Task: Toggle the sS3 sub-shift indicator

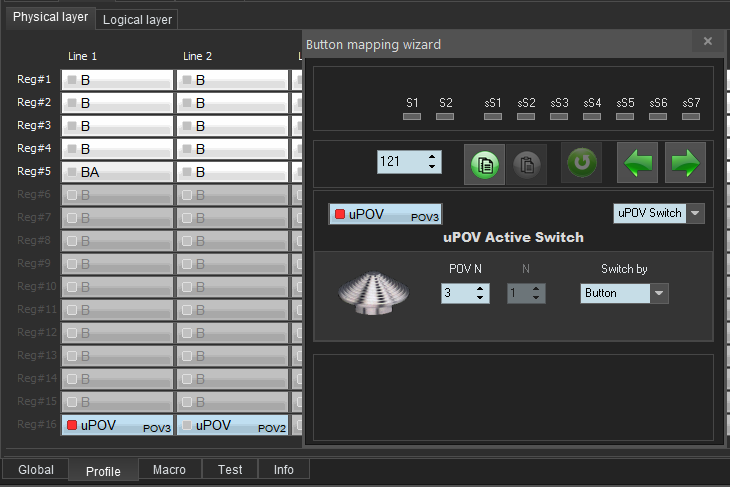Action: (x=559, y=116)
